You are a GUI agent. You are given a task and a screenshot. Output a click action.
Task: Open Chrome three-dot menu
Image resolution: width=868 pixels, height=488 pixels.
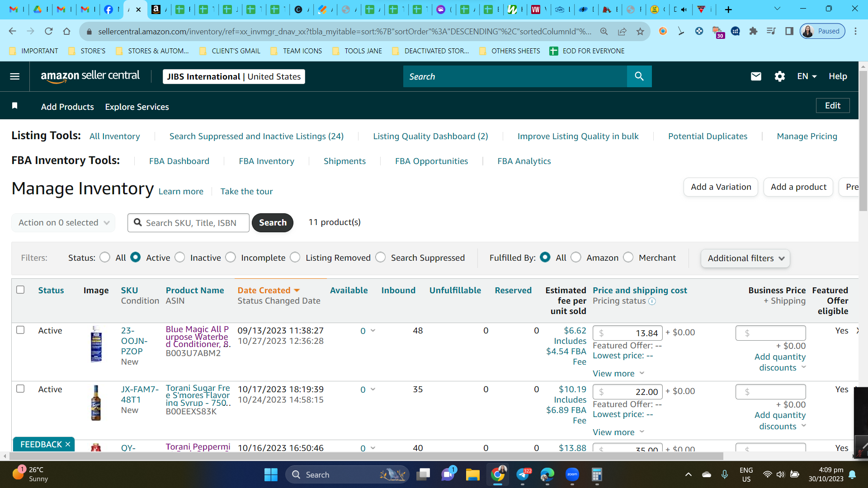tap(855, 31)
